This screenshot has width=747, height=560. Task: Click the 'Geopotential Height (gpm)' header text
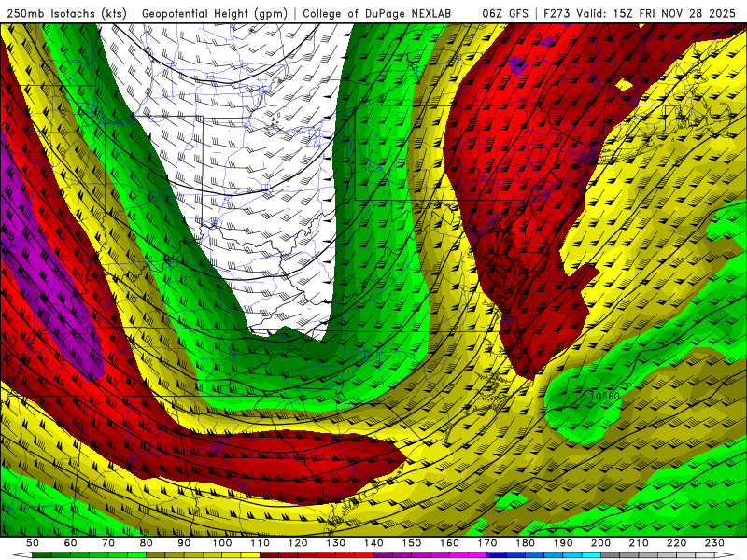point(215,14)
